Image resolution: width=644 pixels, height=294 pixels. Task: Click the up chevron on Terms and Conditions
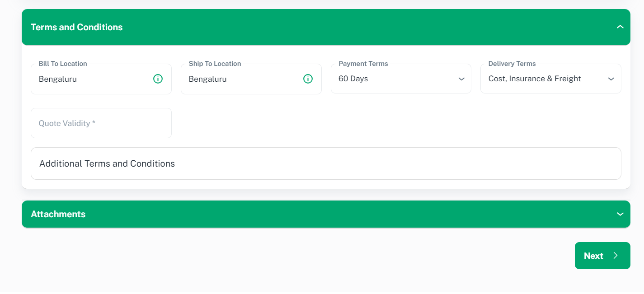click(x=620, y=27)
